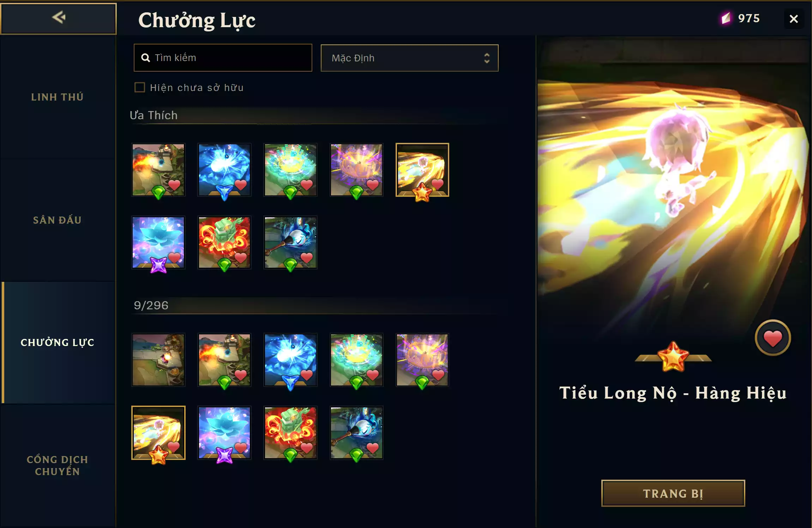Screen dimensions: 812x528
Task: Toggle the large heart favorite button
Action: pos(772,338)
